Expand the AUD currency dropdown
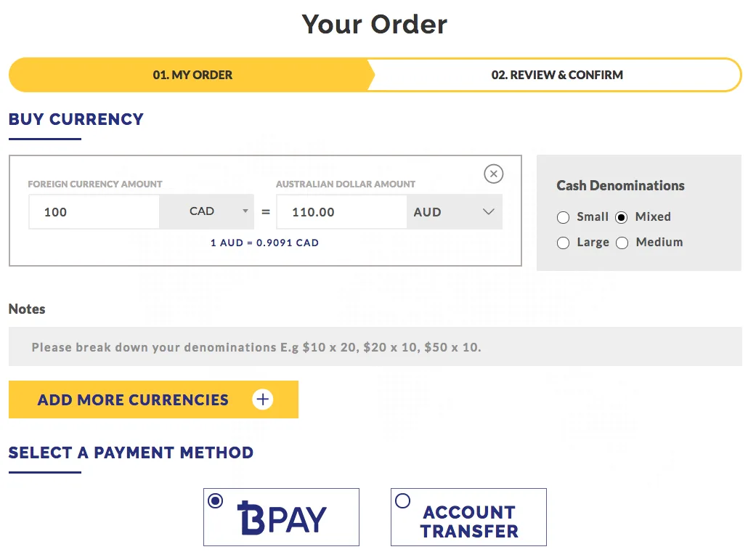756x560 pixels. tap(454, 212)
